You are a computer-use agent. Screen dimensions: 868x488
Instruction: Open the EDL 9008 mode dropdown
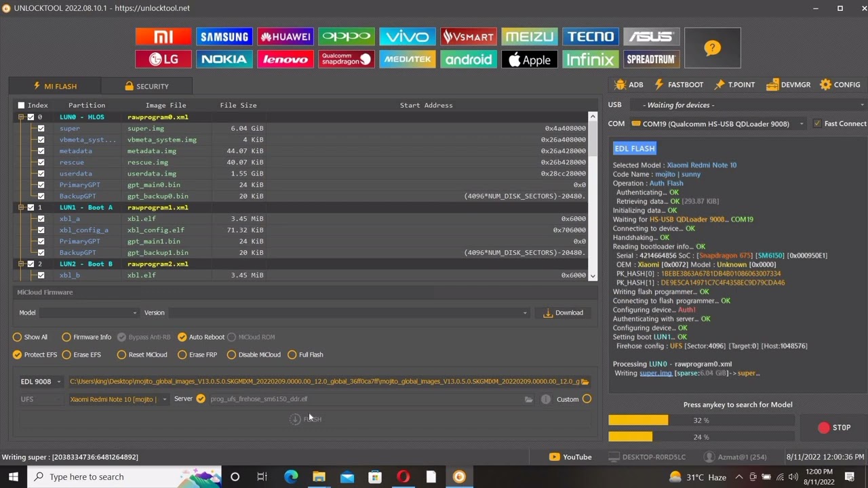click(40, 382)
